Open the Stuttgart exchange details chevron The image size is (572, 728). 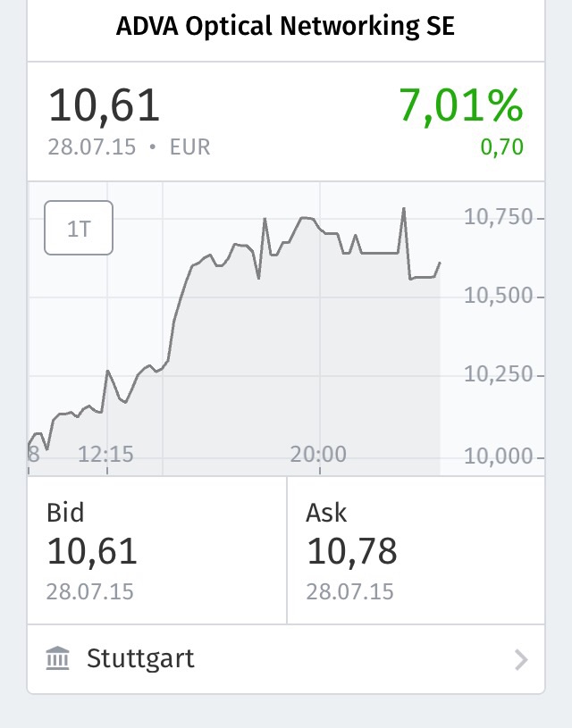point(523,658)
